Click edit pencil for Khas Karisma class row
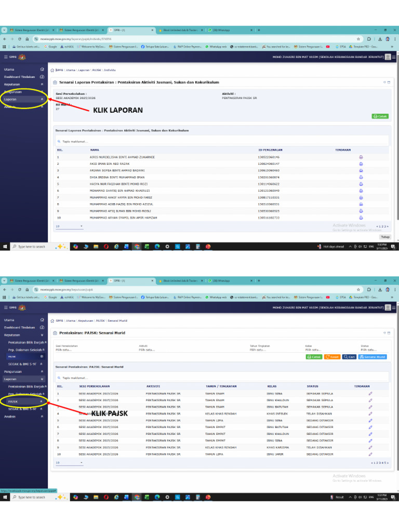This screenshot has height=532, width=399. [x=370, y=447]
